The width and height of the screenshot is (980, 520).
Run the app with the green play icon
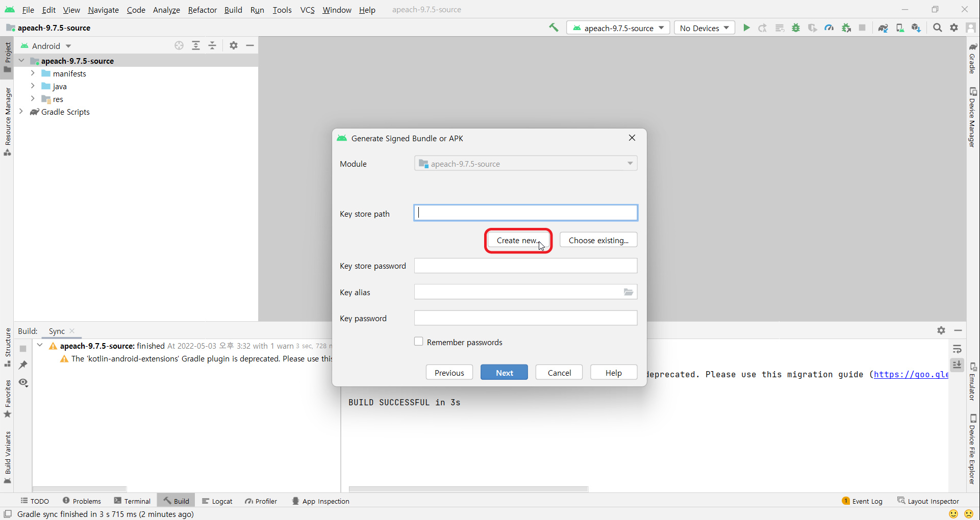(746, 28)
